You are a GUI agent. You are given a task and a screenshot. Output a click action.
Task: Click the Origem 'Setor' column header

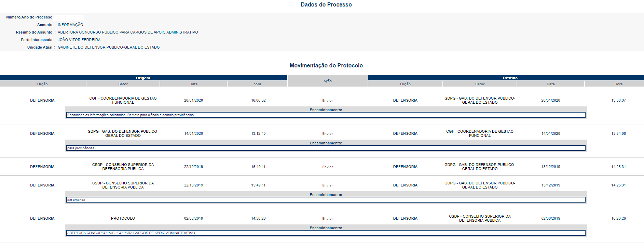click(x=123, y=84)
